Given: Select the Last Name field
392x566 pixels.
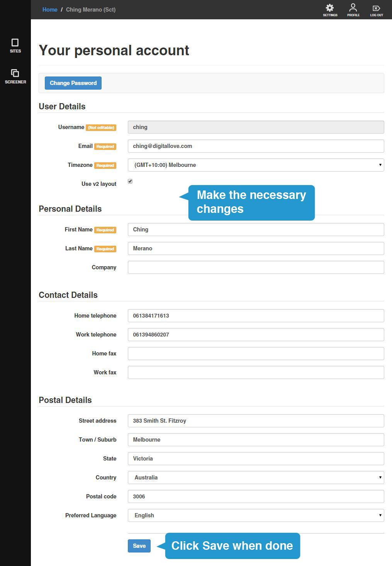Looking at the screenshot, I should click(256, 248).
